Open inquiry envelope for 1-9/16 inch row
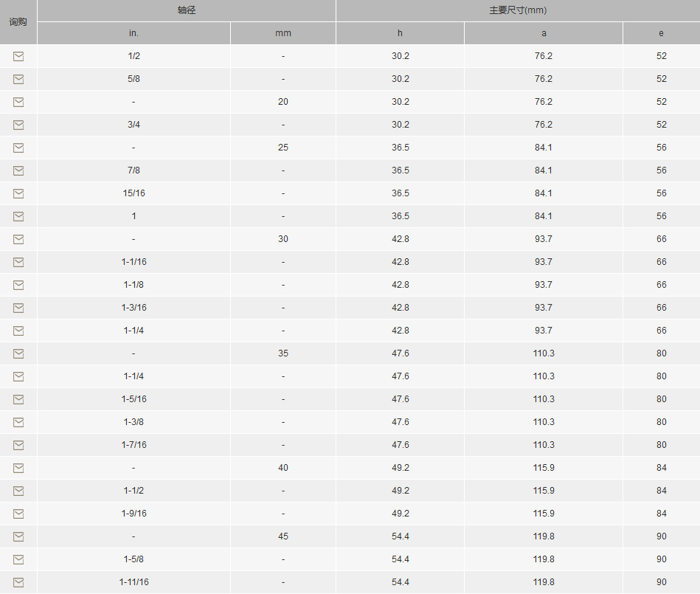This screenshot has width=700, height=594. click(18, 514)
